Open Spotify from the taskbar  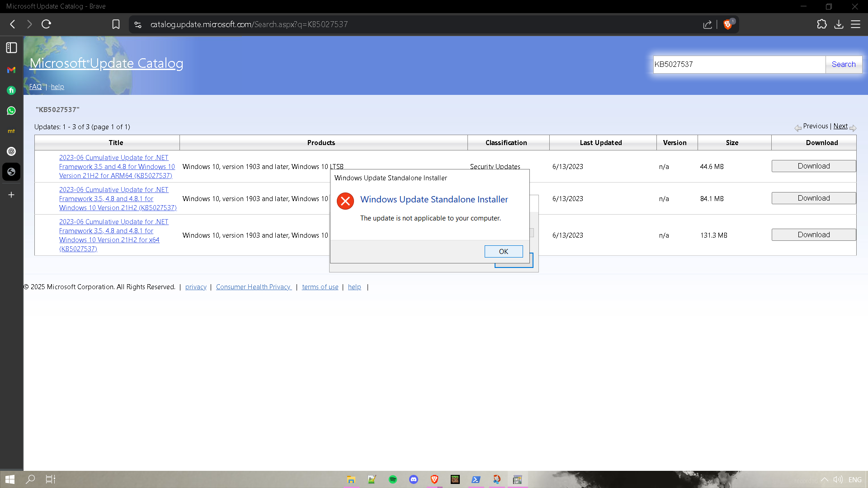[393, 479]
